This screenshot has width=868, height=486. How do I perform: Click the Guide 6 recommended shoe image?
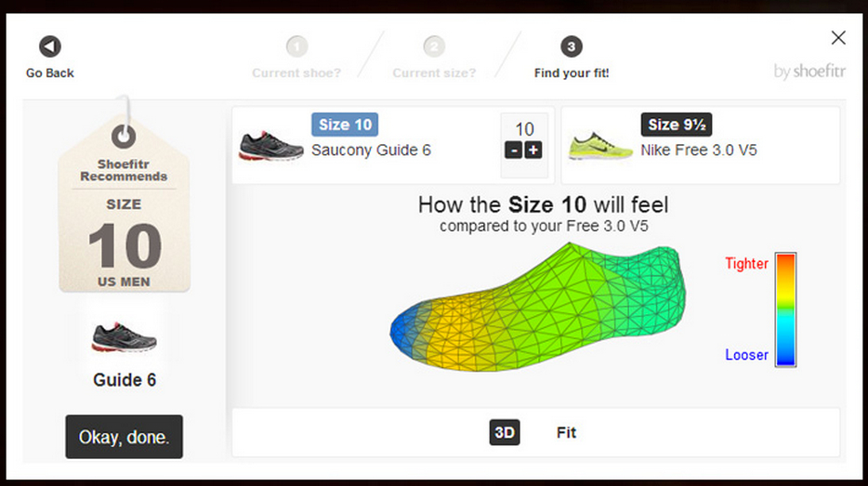point(124,336)
